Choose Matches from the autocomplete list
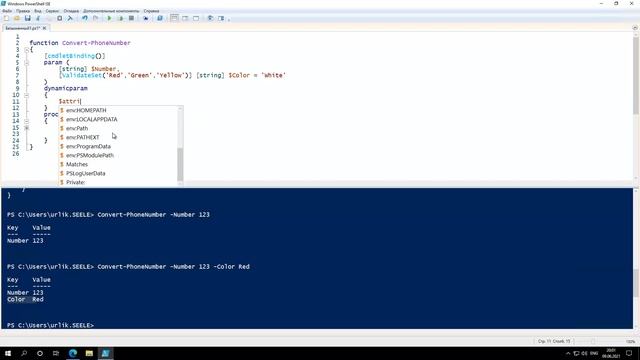Image resolution: width=640 pixels, height=360 pixels. pyautogui.click(x=118, y=164)
